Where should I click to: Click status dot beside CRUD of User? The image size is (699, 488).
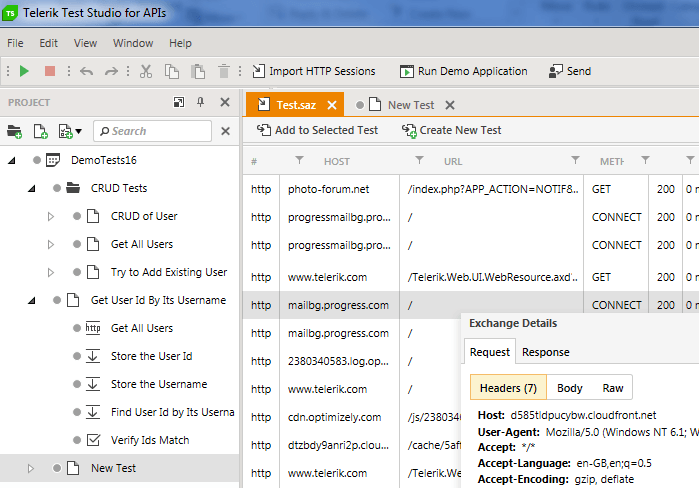77,216
